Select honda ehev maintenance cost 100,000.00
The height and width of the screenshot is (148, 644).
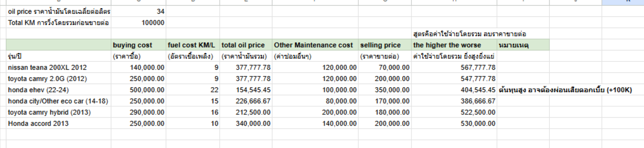coord(315,90)
